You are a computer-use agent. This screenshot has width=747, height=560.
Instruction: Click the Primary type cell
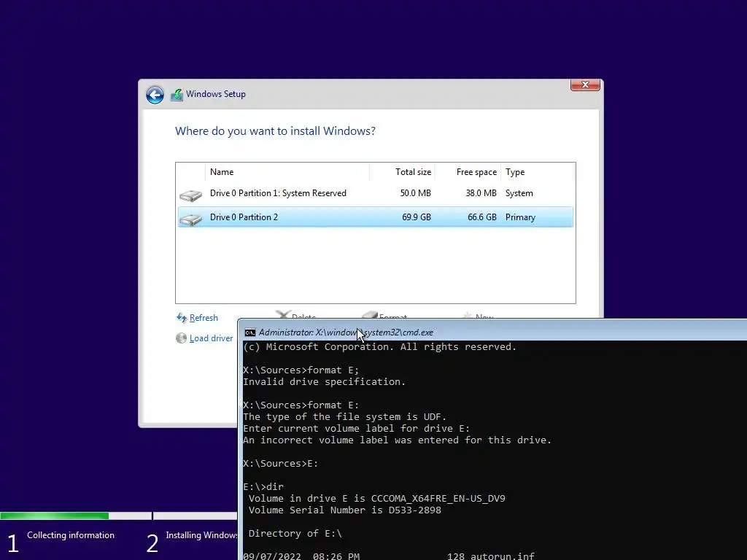pos(520,217)
